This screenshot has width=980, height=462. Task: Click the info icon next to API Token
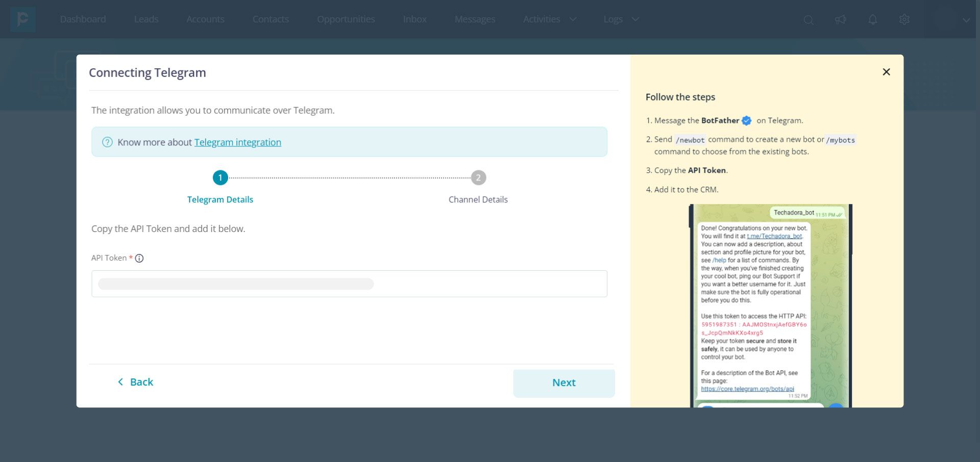(139, 258)
